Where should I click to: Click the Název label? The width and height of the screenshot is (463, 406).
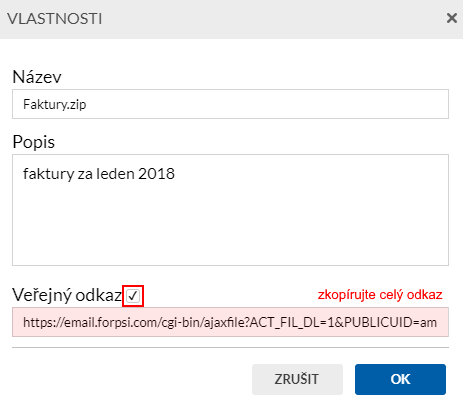pos(37,77)
